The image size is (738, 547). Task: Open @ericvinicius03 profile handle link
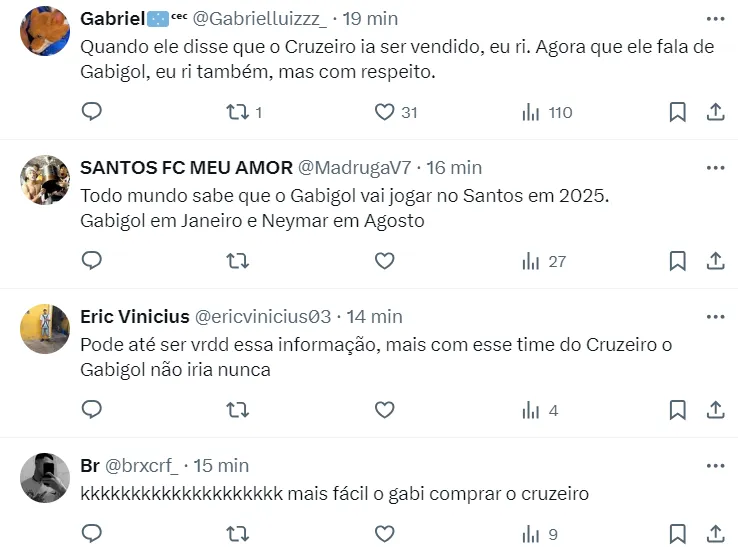pos(262,317)
